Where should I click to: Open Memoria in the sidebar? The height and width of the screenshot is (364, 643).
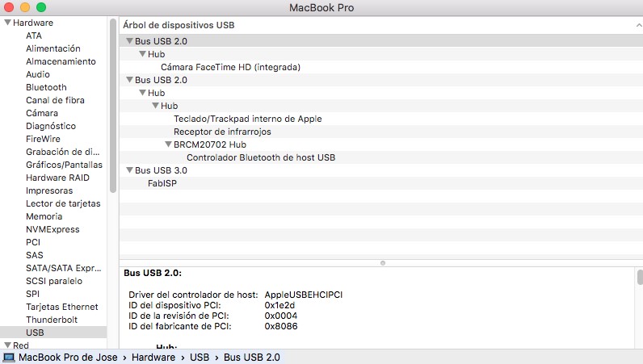pyautogui.click(x=44, y=216)
